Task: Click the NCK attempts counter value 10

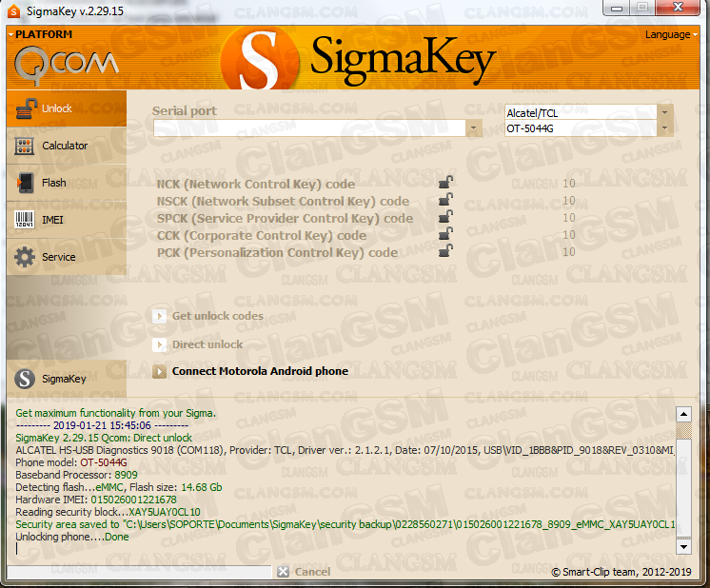Action: [569, 184]
